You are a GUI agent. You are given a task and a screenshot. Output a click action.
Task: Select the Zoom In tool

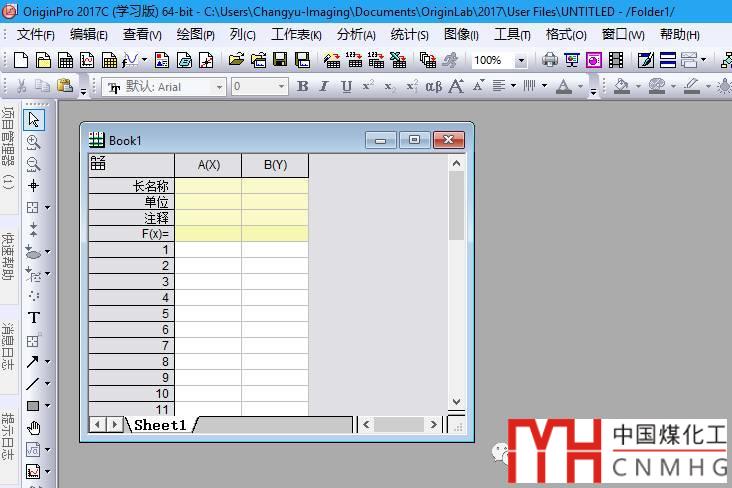click(x=33, y=142)
